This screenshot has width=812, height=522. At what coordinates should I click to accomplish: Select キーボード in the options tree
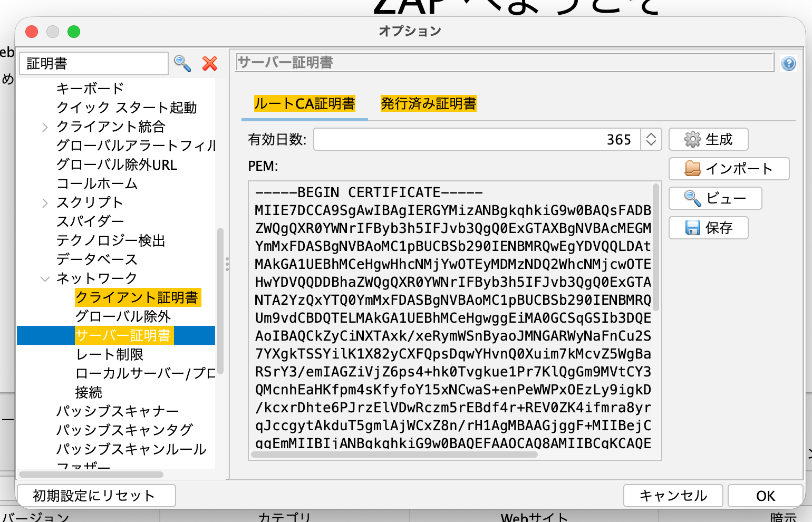pyautogui.click(x=90, y=89)
